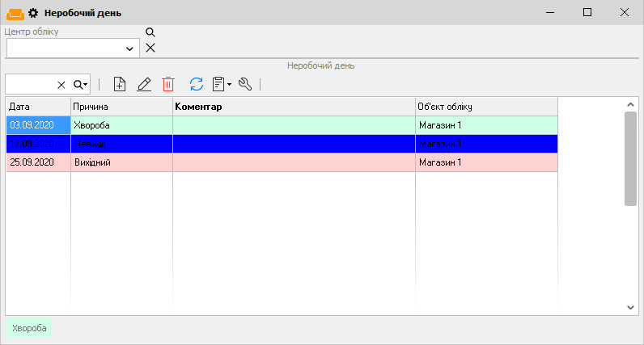644x345 pixels.
Task: Click the Причина column header
Action: [121, 107]
